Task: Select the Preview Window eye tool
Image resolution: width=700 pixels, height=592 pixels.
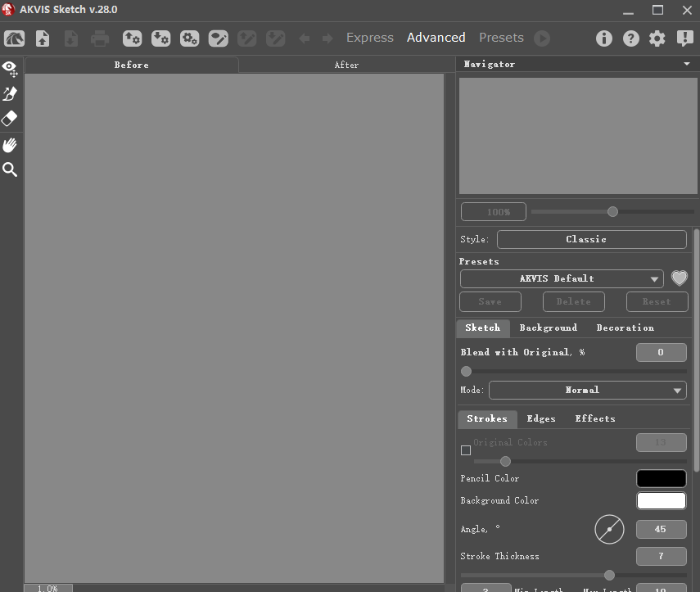Action: tap(10, 68)
